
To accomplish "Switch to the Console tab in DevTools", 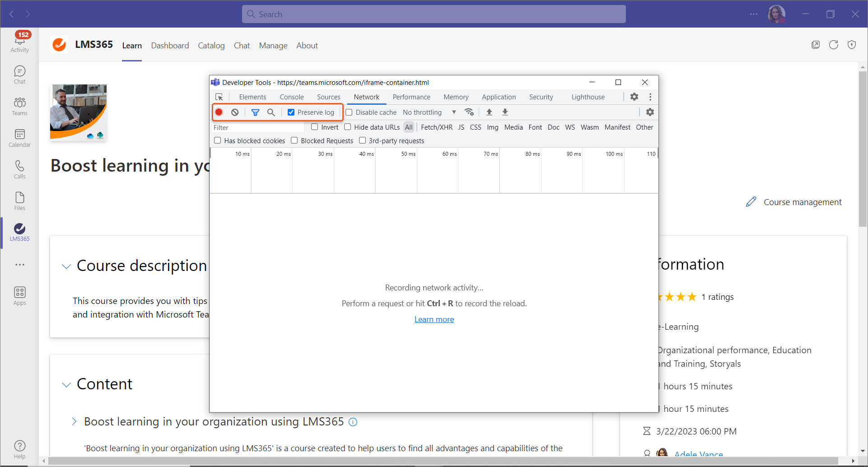I will tap(291, 97).
